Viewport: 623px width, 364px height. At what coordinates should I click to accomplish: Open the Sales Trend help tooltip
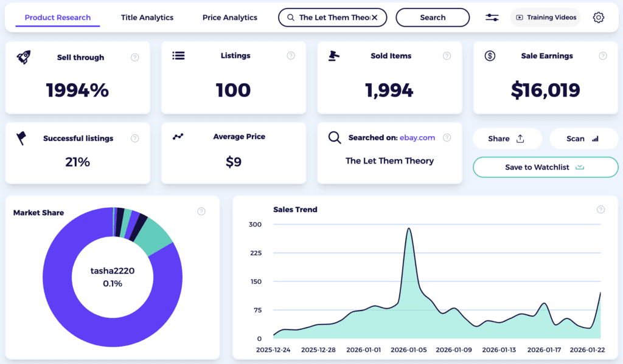(x=601, y=209)
